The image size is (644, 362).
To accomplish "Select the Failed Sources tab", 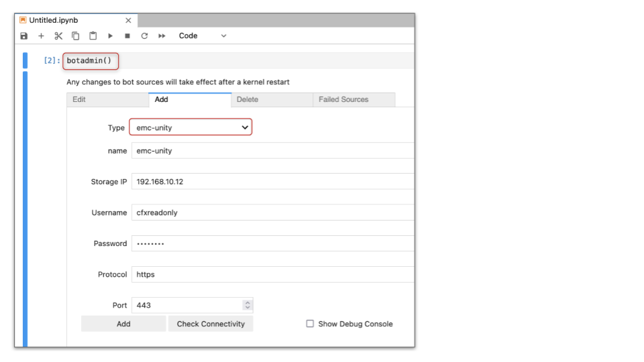I will coord(353,99).
